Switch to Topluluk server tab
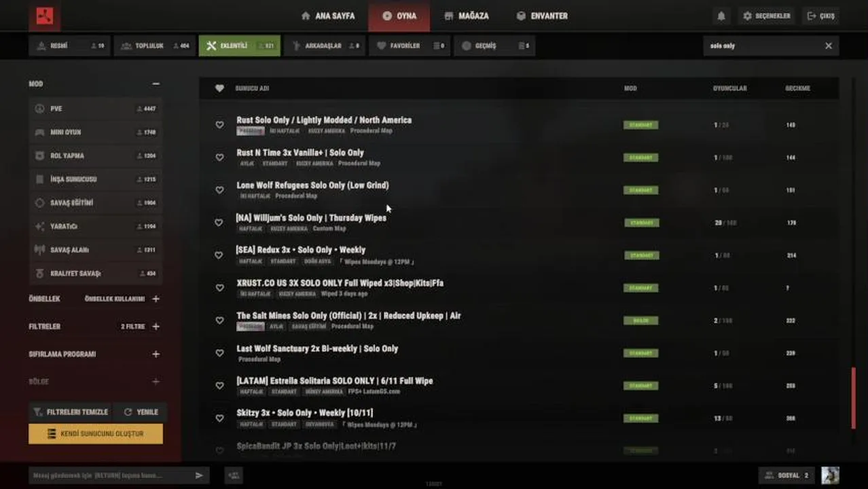Screen dimensions: 868x489 (x=154, y=46)
